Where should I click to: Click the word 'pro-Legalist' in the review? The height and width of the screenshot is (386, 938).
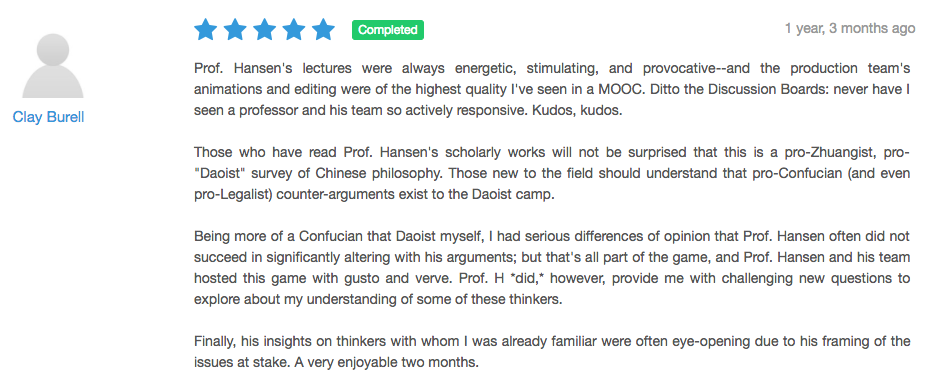pos(234,196)
